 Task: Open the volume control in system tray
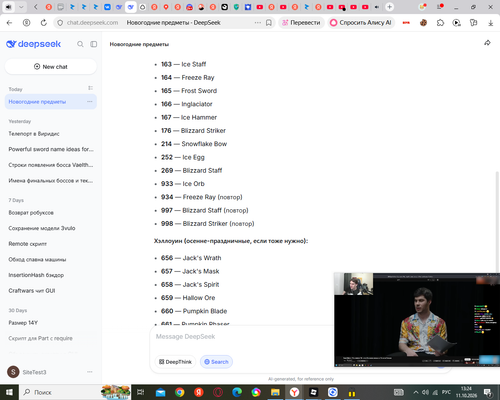tap(426, 392)
